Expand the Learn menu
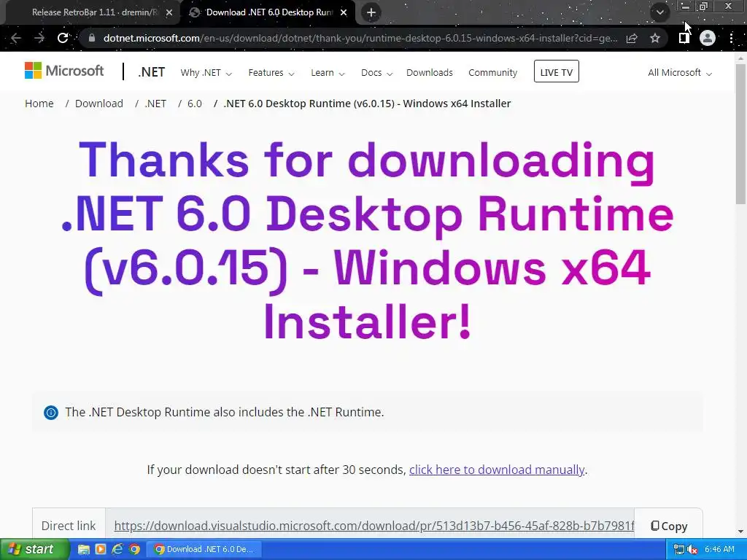 click(328, 73)
